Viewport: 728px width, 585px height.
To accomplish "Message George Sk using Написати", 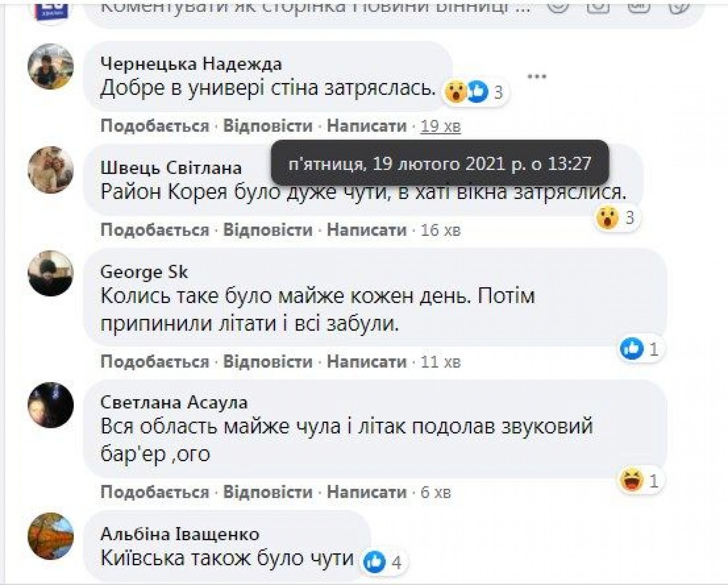I will point(367,362).
